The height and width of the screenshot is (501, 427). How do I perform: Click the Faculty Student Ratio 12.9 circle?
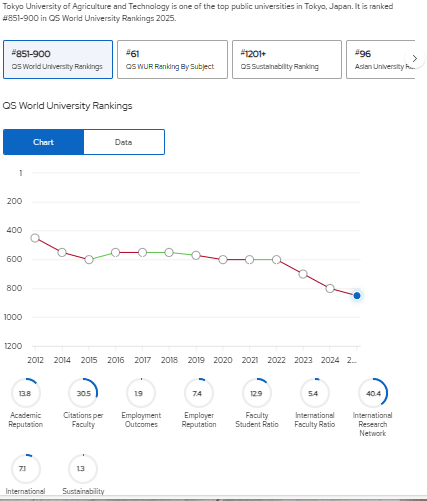tap(257, 393)
